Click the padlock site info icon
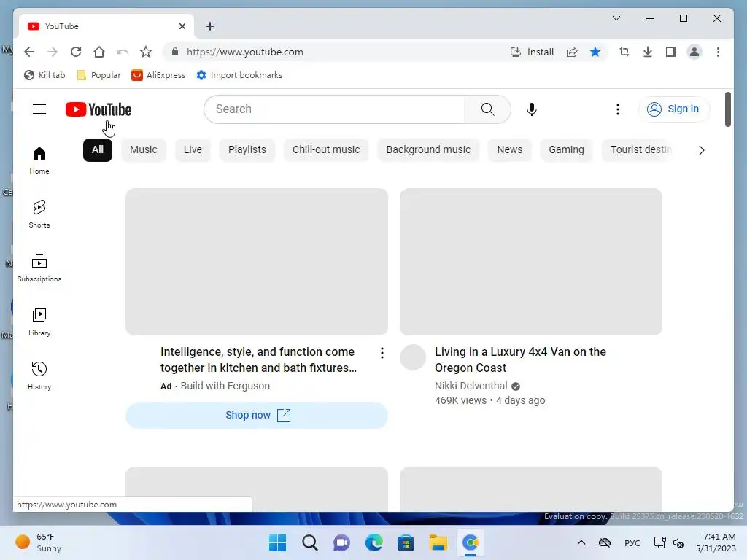This screenshot has width=747, height=560. [x=175, y=52]
